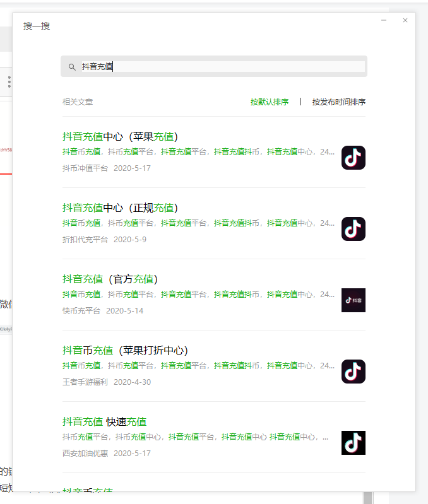Sort results by 按发布时间排序
The height and width of the screenshot is (504, 428).
coord(338,102)
